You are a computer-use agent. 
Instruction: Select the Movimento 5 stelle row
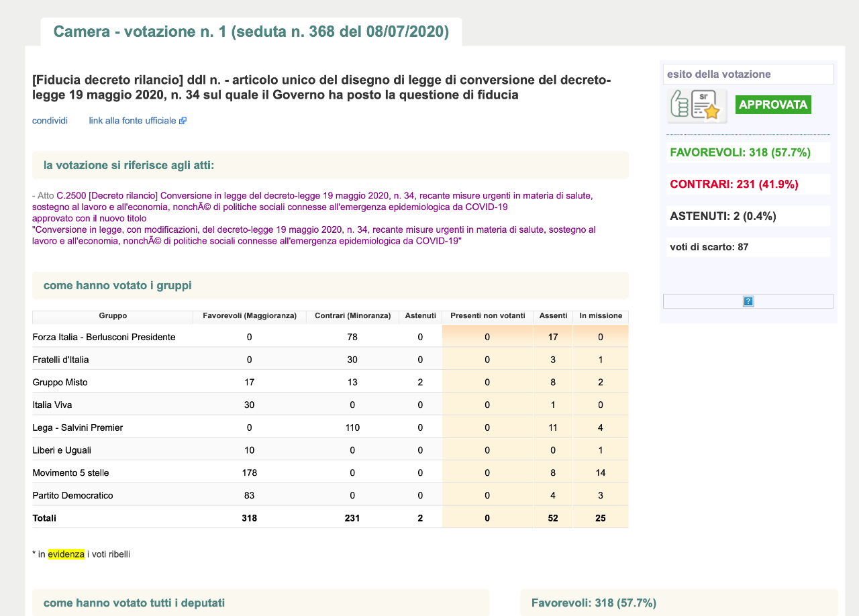[70, 472]
